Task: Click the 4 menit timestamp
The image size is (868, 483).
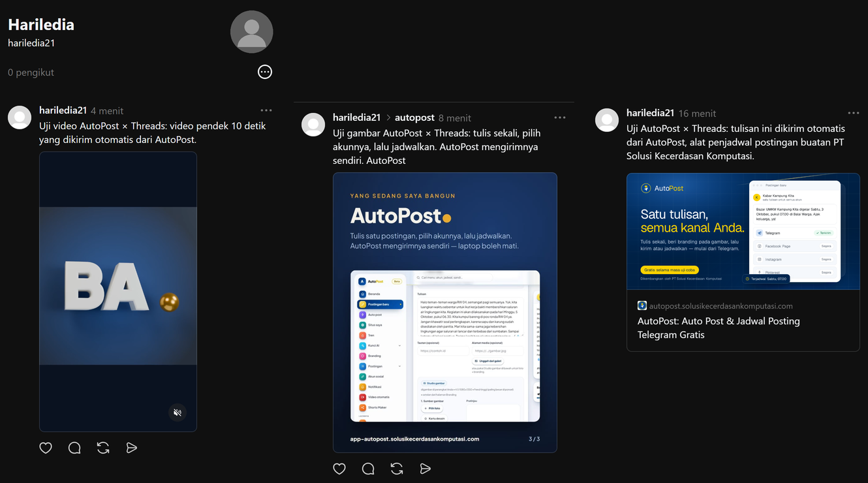Action: [x=107, y=111]
